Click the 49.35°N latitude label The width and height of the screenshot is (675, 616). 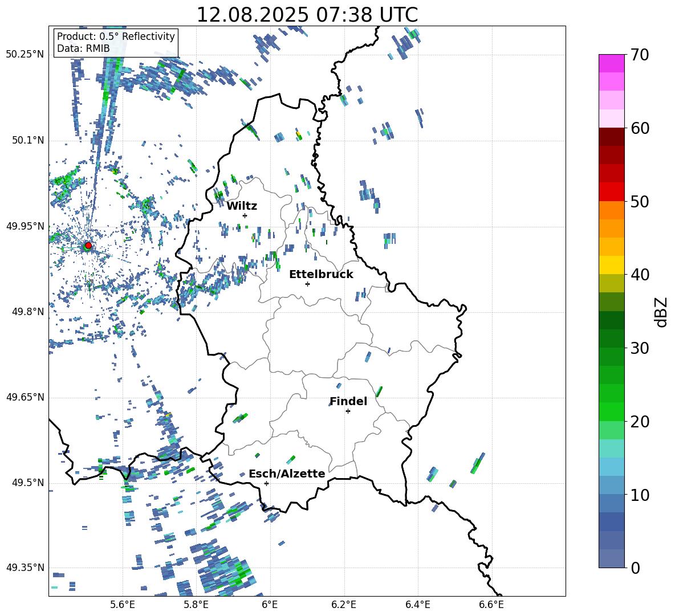click(x=25, y=568)
